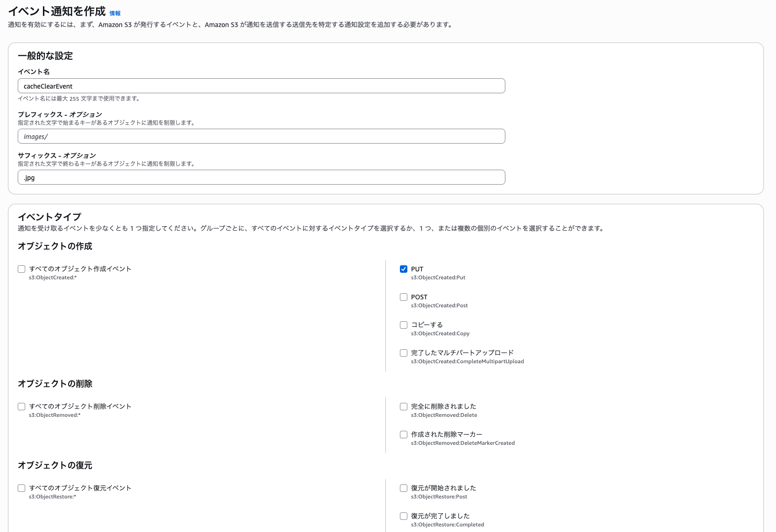The width and height of the screenshot is (776, 532).
Task: Open the 情報 info link
Action: click(x=115, y=14)
